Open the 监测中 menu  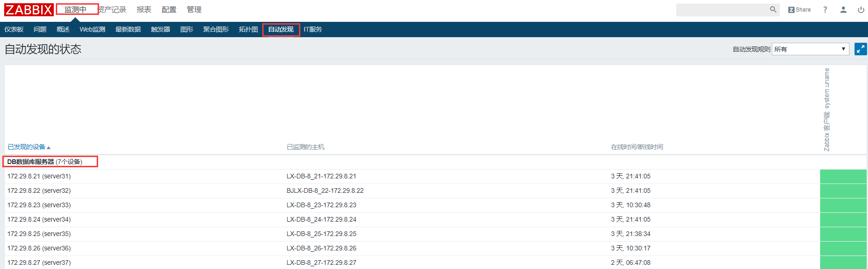coord(75,9)
